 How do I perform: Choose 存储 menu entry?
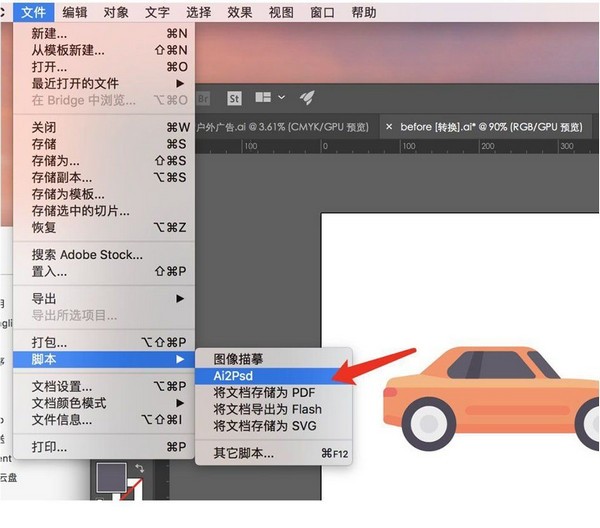pyautogui.click(x=104, y=144)
